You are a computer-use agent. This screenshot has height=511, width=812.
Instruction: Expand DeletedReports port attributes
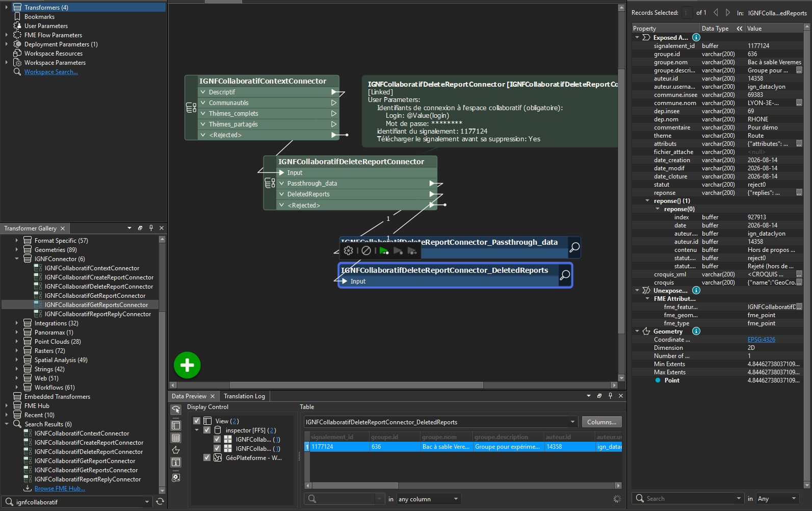pyautogui.click(x=281, y=194)
